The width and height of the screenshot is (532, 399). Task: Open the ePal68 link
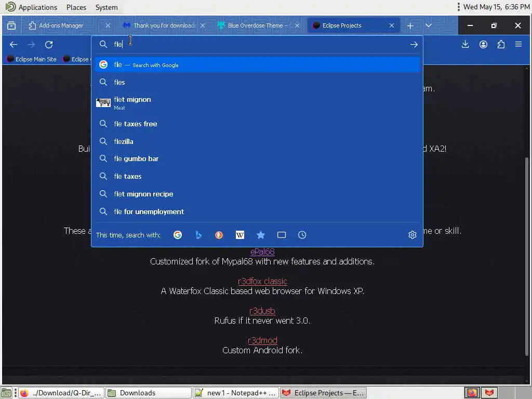[262, 252]
